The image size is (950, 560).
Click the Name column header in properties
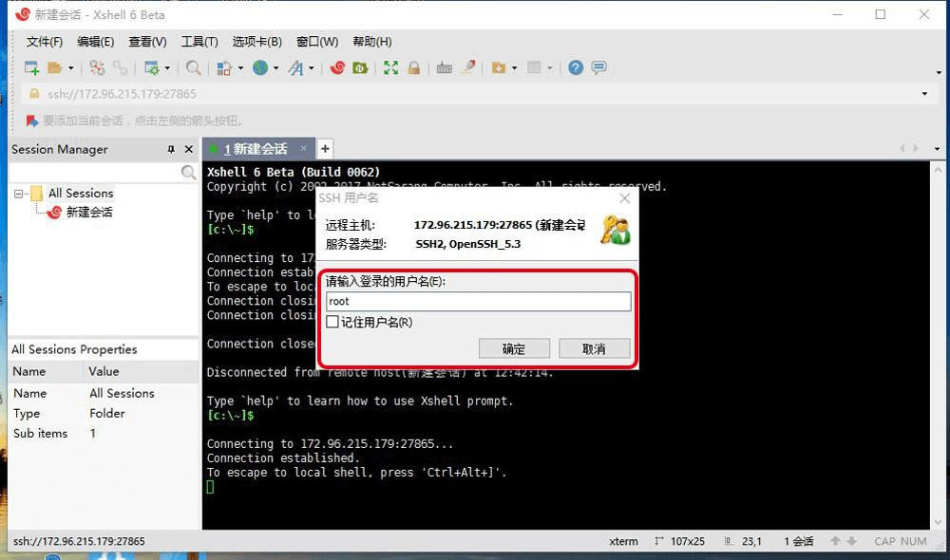(29, 372)
